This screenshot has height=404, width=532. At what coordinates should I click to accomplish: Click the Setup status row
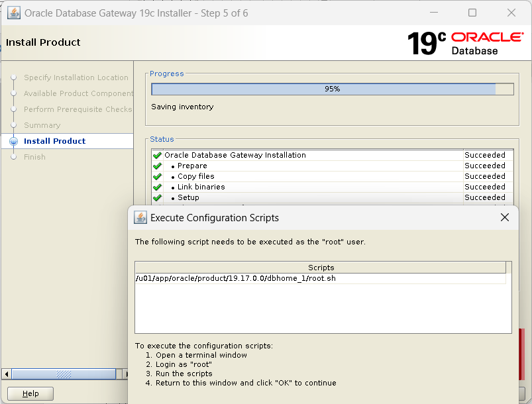click(332, 197)
